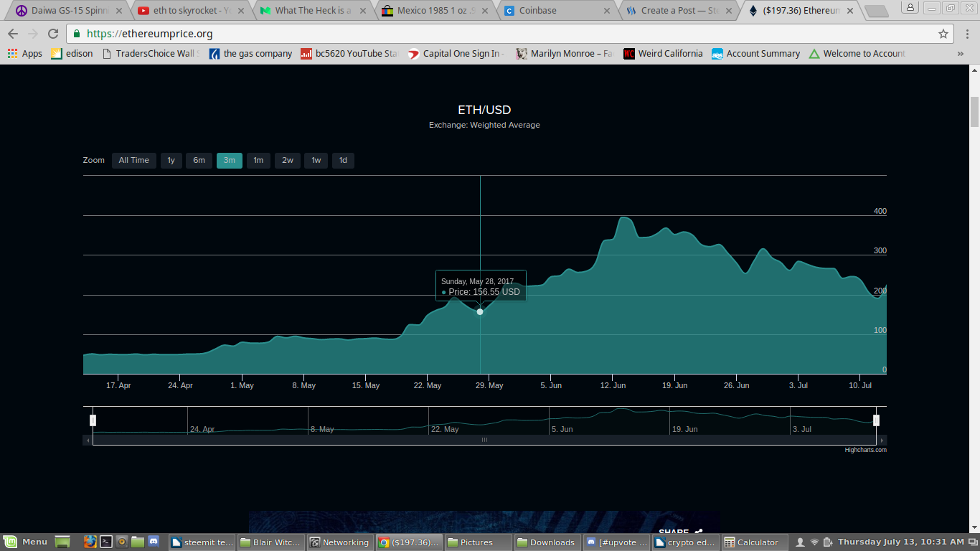Set chart zoom to 1y

pos(171,161)
